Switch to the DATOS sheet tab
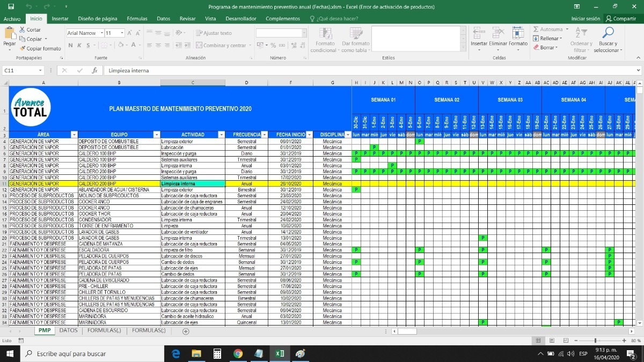Screen dimensions: 644x362 (69, 331)
